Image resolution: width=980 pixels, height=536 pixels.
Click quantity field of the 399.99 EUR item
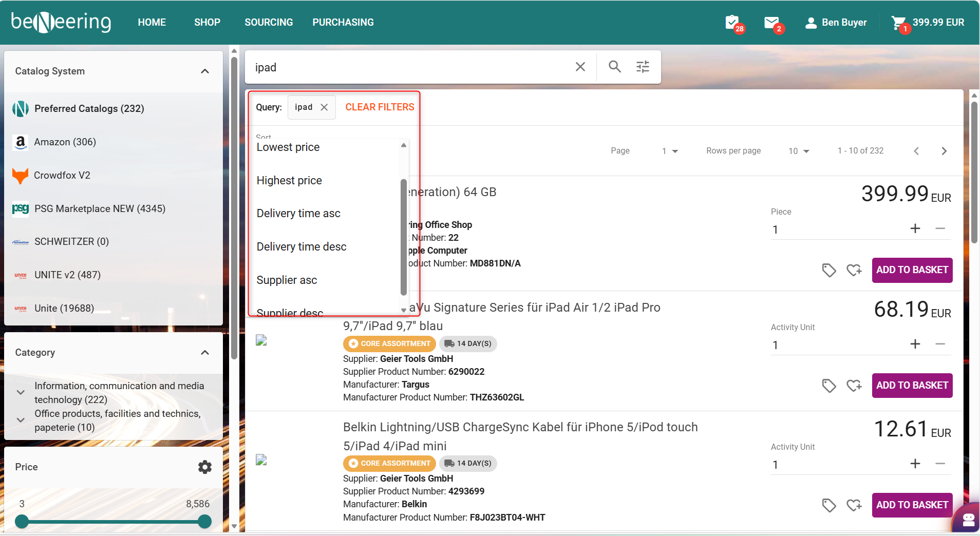[x=838, y=229]
